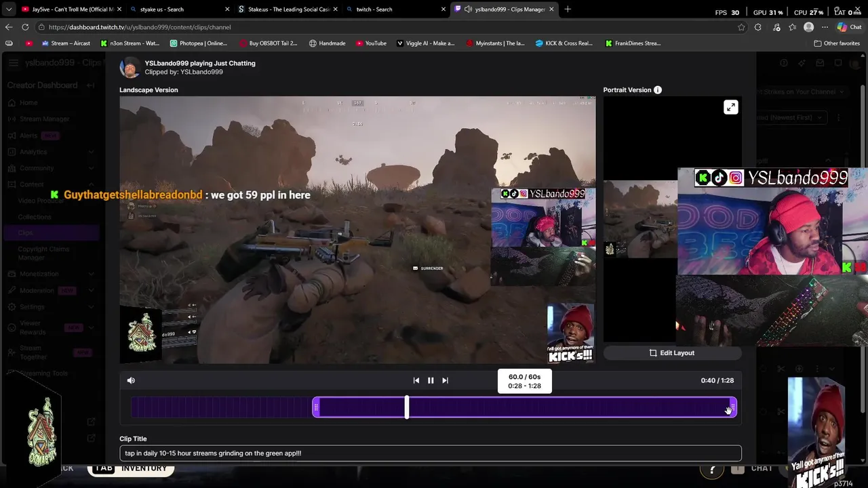Open the three-dot options beside the sort dropdown
The width and height of the screenshot is (868, 488).
point(839,117)
